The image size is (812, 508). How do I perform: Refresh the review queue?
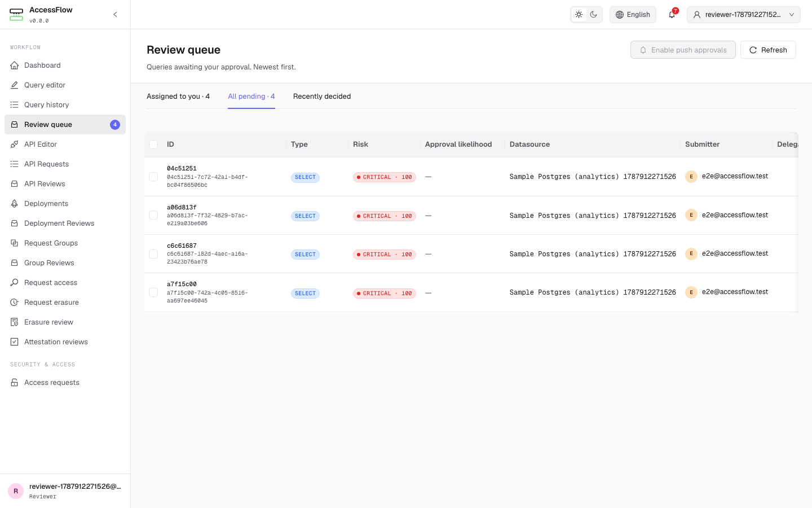pos(768,50)
